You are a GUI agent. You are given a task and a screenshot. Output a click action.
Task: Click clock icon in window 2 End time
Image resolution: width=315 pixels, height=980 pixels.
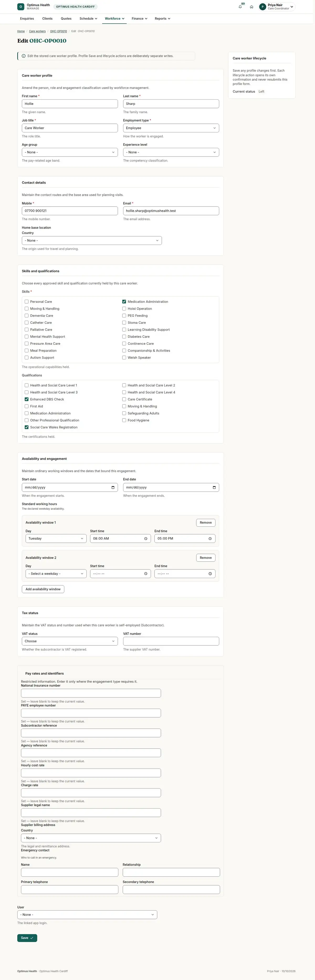210,574
